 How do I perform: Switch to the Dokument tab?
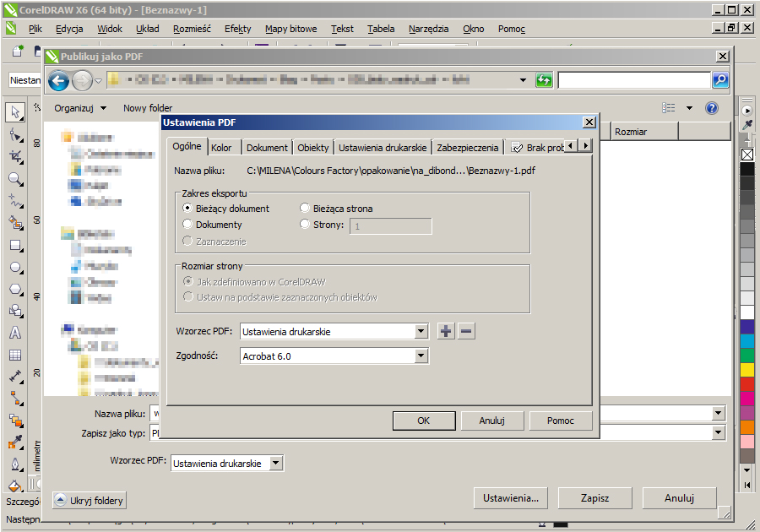coord(267,148)
